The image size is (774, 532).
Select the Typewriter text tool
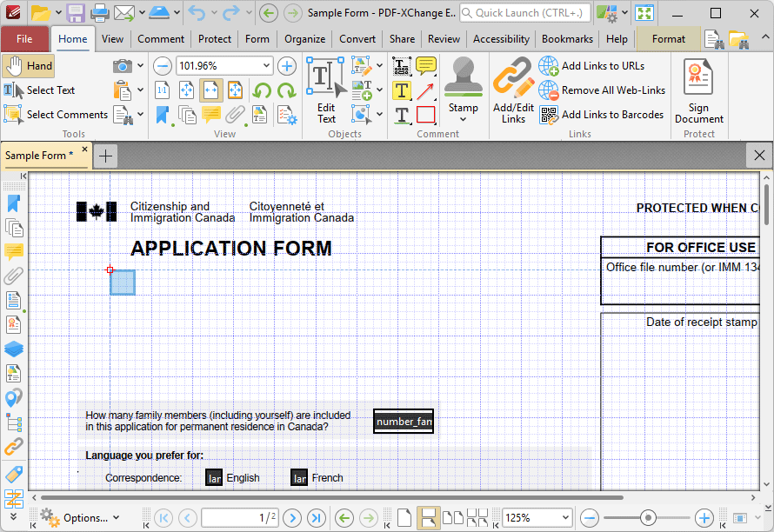pyautogui.click(x=401, y=66)
